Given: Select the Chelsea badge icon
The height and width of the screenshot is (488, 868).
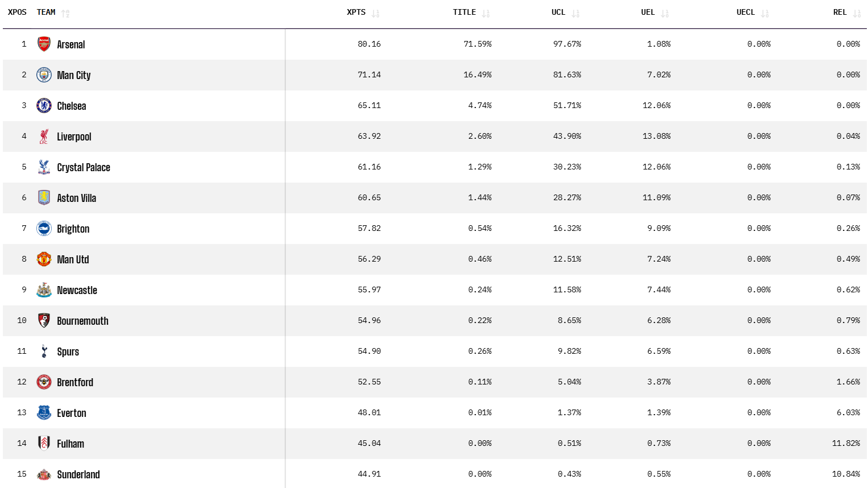Looking at the screenshot, I should (x=44, y=106).
